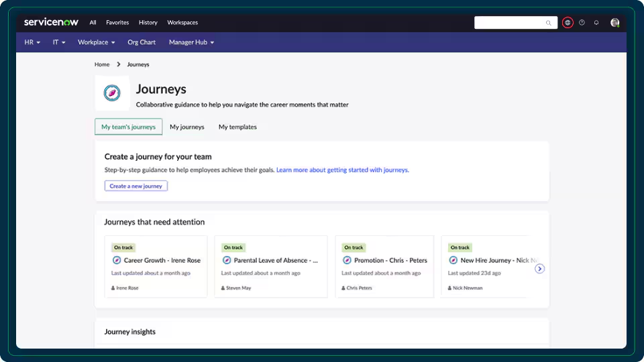This screenshot has width=644, height=362.
Task: Click the ServiceNow logo
Action: [51, 22]
